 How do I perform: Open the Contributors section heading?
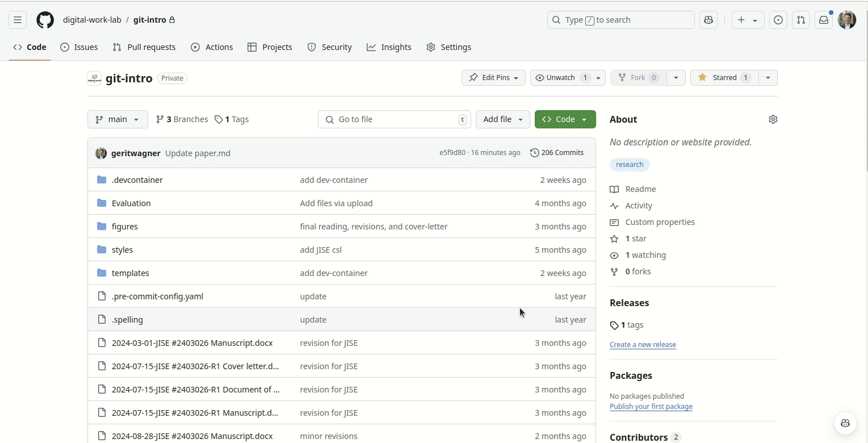pyautogui.click(x=639, y=437)
